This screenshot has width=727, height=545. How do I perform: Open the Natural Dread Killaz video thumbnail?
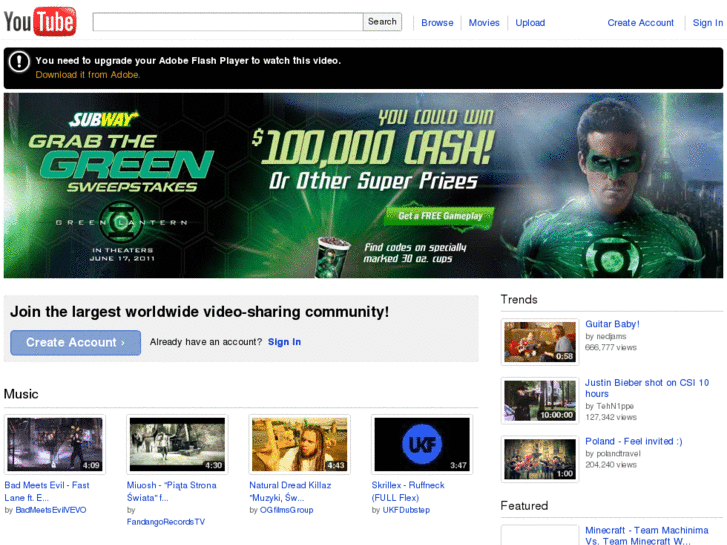pyautogui.click(x=300, y=444)
